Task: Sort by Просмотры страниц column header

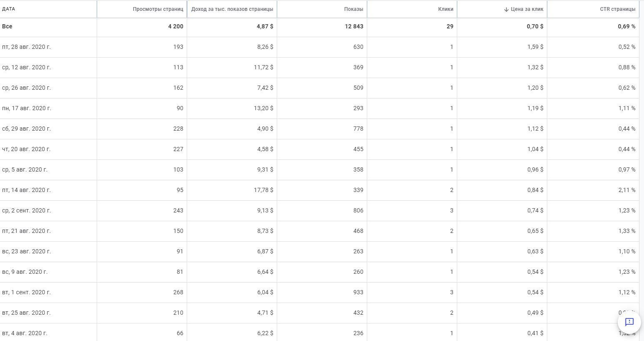Action: pos(158,9)
